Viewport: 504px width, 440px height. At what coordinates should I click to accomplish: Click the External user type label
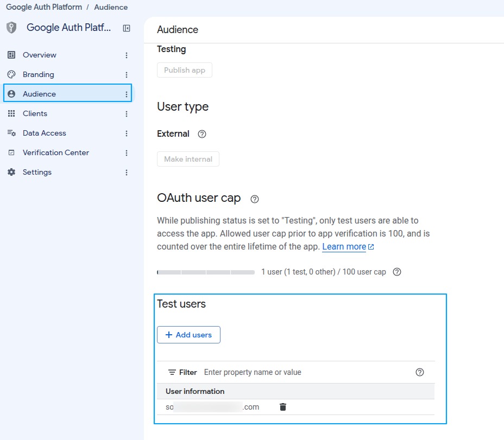pyautogui.click(x=173, y=133)
